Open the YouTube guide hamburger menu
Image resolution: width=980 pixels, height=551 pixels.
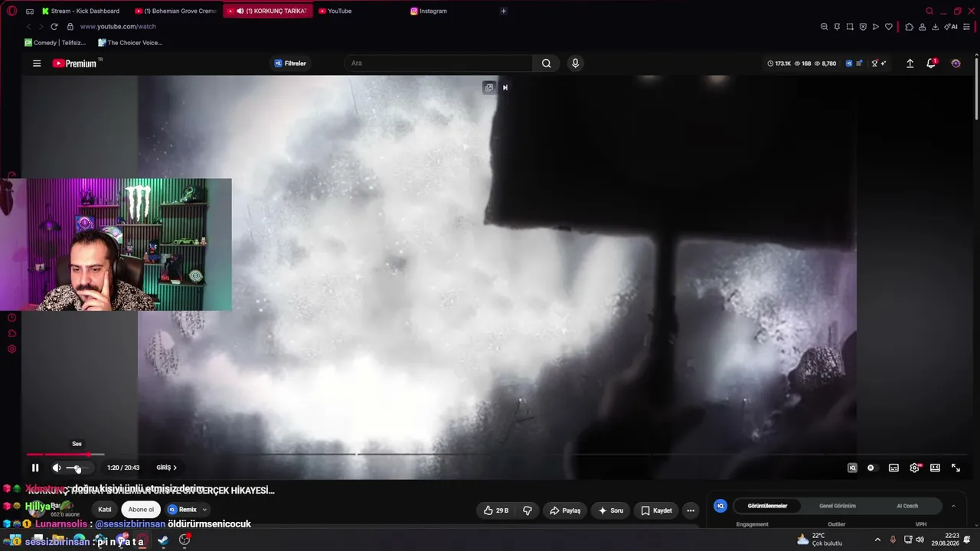click(37, 64)
